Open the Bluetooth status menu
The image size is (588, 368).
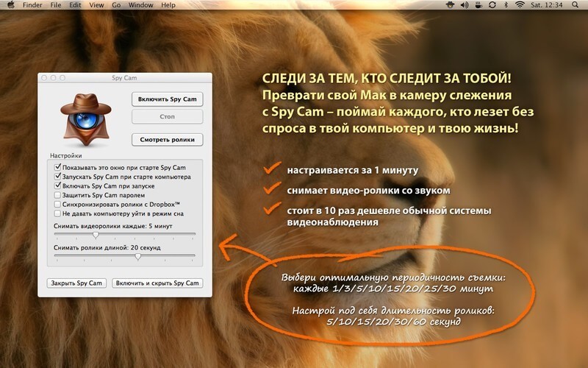(x=506, y=5)
